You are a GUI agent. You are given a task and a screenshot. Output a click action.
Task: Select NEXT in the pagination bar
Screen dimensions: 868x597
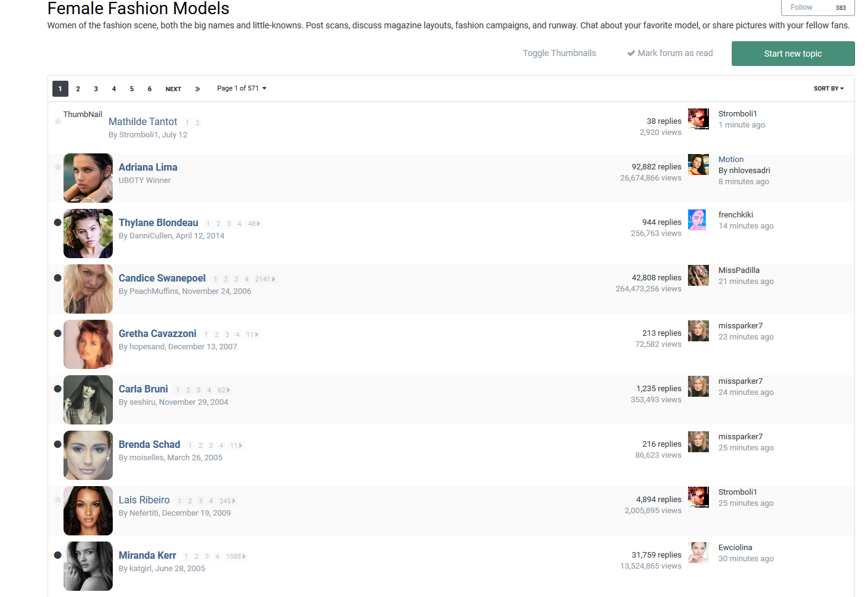[x=173, y=89]
